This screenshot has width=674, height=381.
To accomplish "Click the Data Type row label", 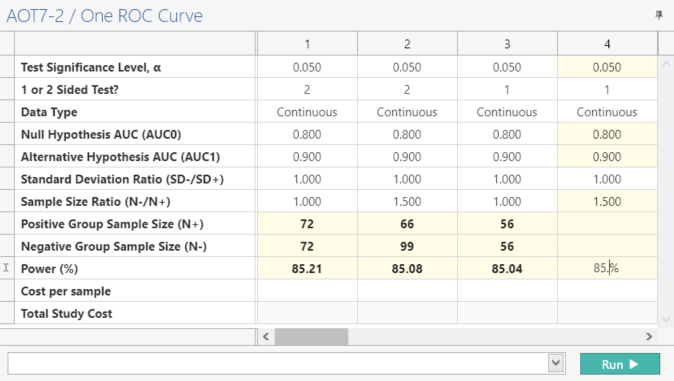I will 49,112.
